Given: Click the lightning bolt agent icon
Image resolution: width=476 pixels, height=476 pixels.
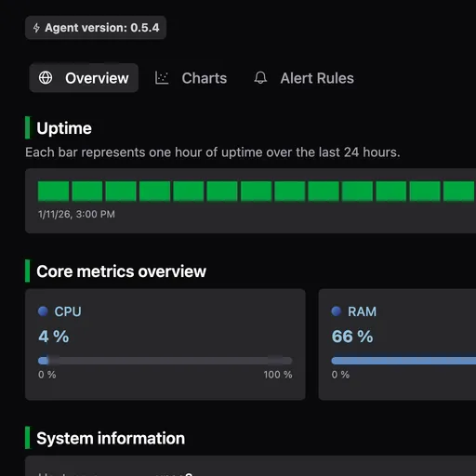Looking at the screenshot, I should point(36,28).
